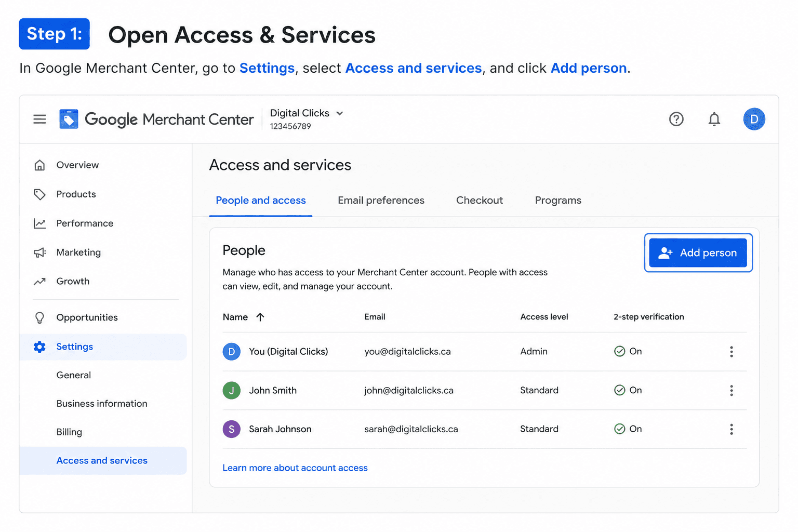Switch to the People and access tab
The height and width of the screenshot is (532, 798).
click(x=260, y=201)
